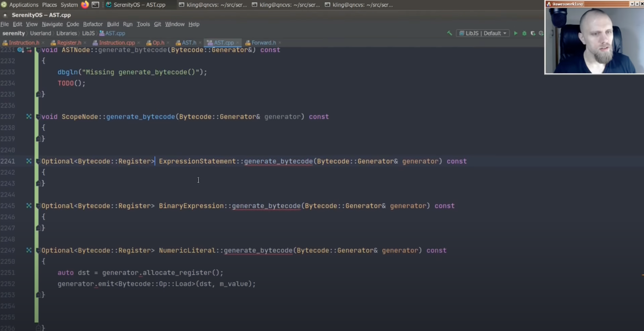Click gutter icon beside line 2245 BinaryExpression

pyautogui.click(x=29, y=205)
